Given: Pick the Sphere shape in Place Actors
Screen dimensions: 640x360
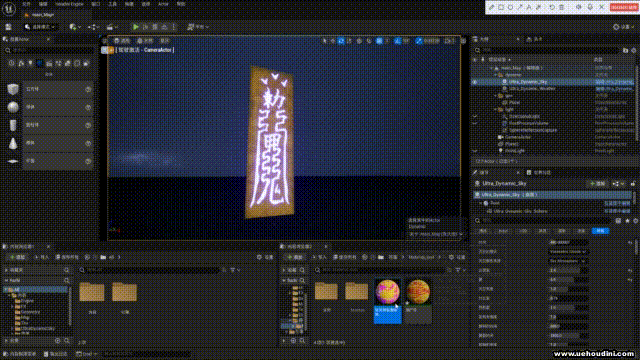Looking at the screenshot, I should coord(50,107).
